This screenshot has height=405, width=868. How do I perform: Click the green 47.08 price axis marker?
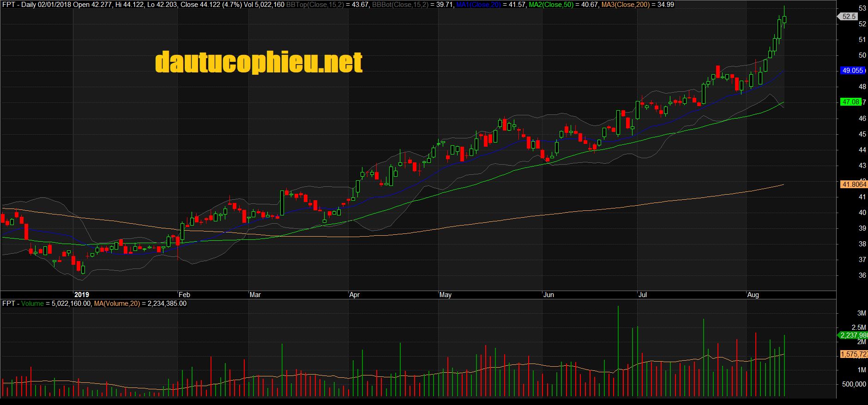point(850,102)
